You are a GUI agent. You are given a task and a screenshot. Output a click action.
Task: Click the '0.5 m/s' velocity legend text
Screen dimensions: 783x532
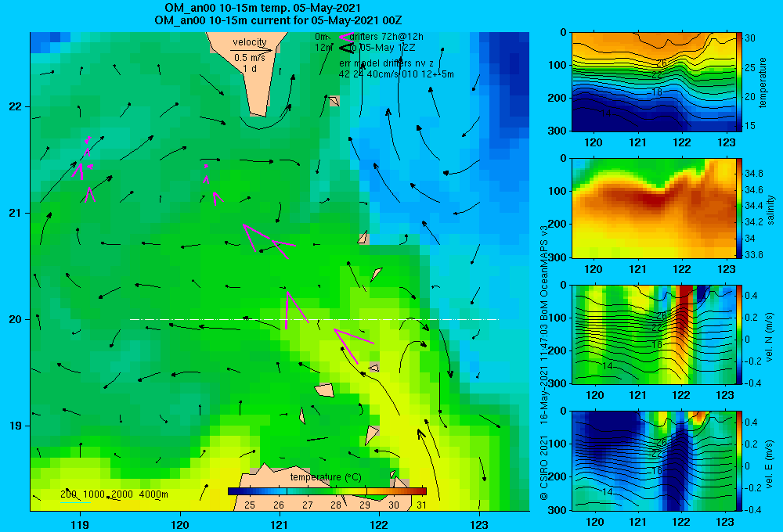[x=250, y=58]
